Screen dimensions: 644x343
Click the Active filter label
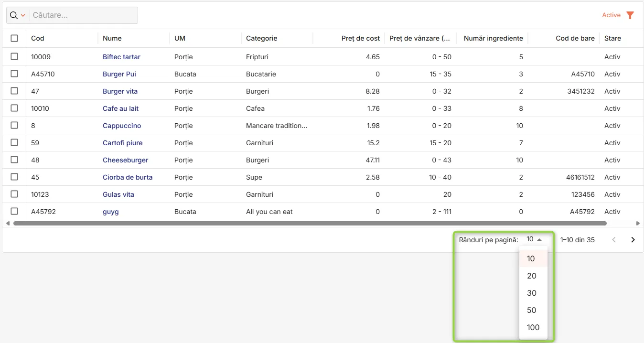611,15
